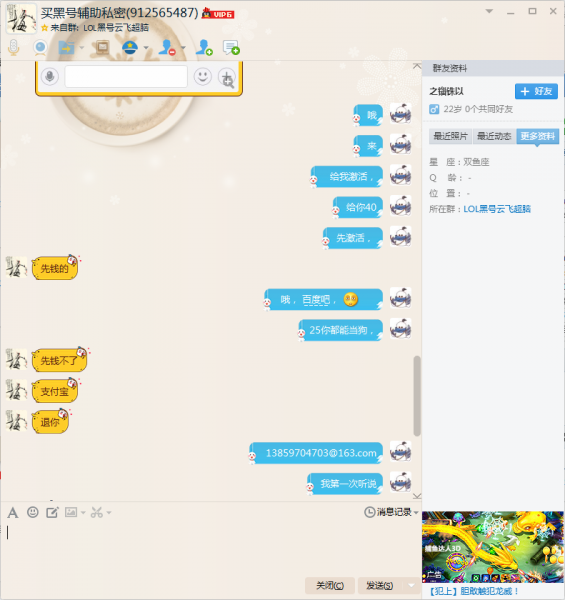Viewport: 565px width, 600px height.
Task: Open the emoji picker in input toolbar
Action: tap(33, 512)
